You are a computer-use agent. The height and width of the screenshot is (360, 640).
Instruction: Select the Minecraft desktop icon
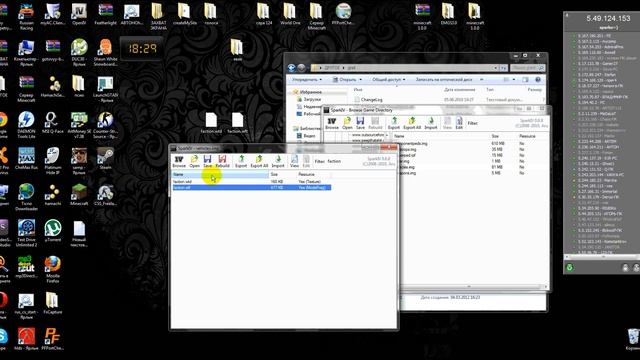click(79, 195)
